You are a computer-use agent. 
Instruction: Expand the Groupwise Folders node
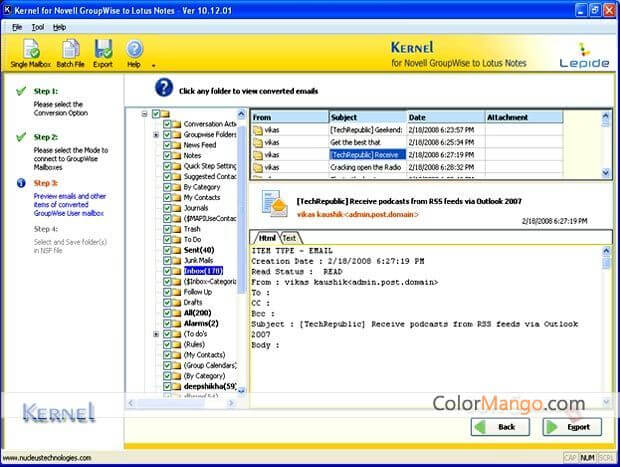pyautogui.click(x=156, y=135)
